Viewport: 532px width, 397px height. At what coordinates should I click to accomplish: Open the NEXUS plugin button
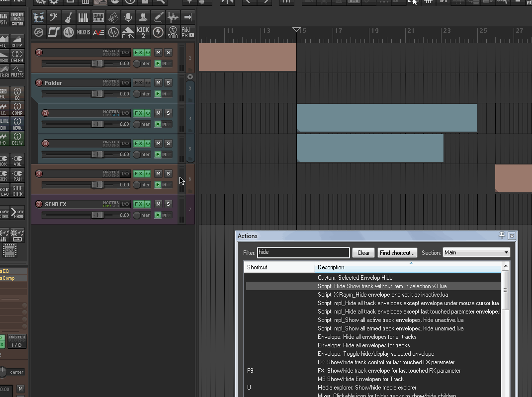coord(84,32)
